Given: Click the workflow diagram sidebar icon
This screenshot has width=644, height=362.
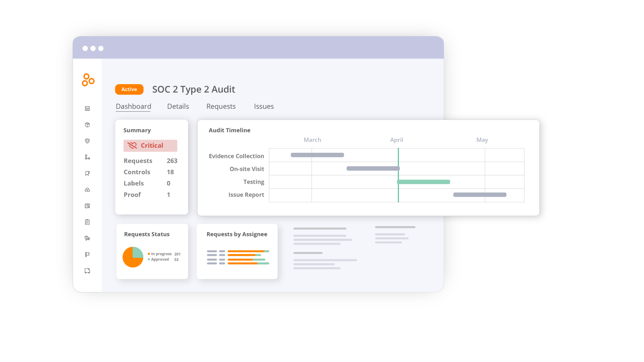Looking at the screenshot, I should [87, 157].
